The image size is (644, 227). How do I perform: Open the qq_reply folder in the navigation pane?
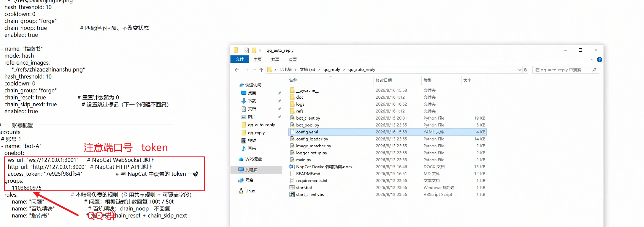256,133
